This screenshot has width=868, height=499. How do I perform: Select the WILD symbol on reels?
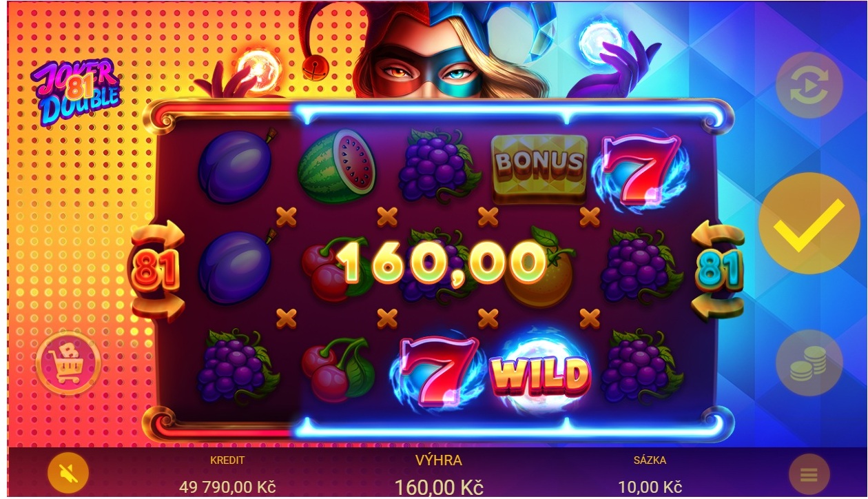pyautogui.click(x=539, y=372)
